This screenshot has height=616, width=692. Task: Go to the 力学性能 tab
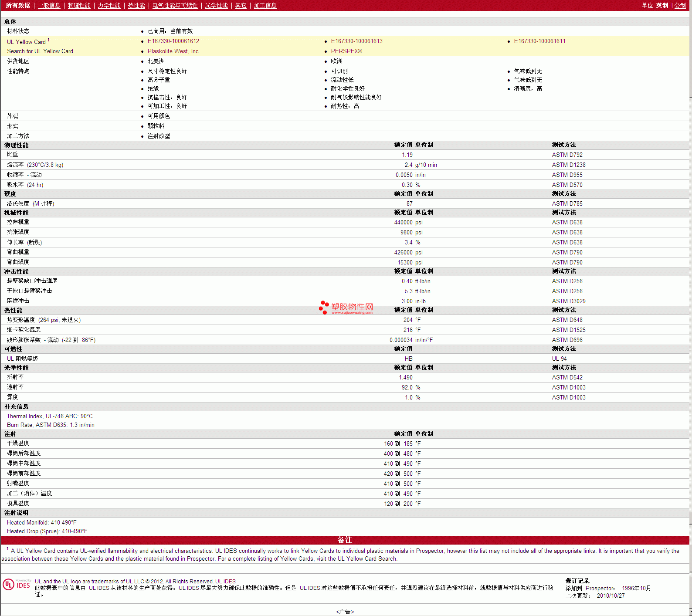109,6
